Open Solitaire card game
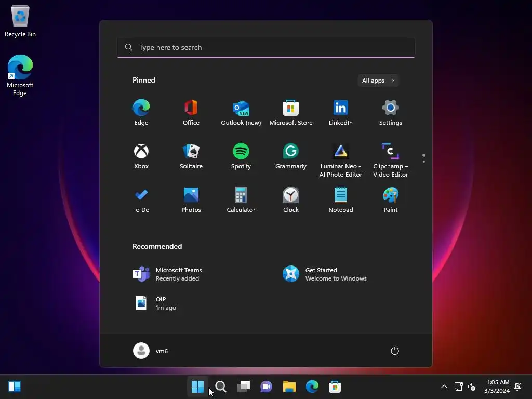Screen dimensions: 532x399 (x=191, y=156)
